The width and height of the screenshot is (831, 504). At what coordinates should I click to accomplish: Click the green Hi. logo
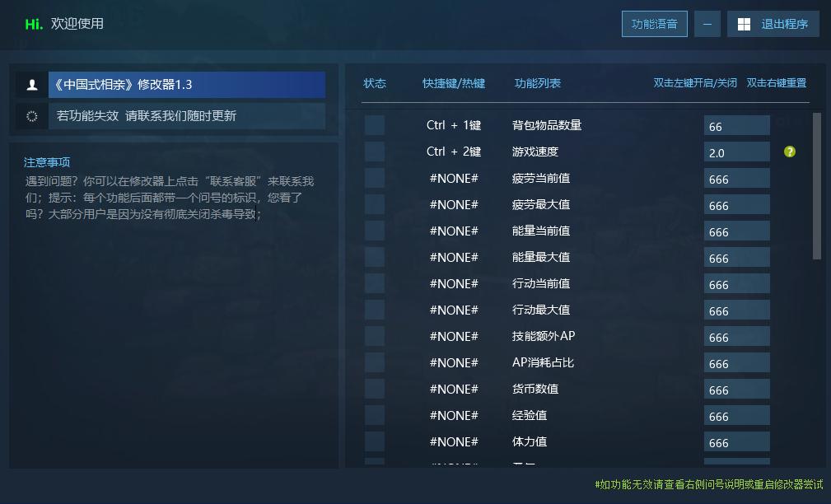[x=34, y=24]
